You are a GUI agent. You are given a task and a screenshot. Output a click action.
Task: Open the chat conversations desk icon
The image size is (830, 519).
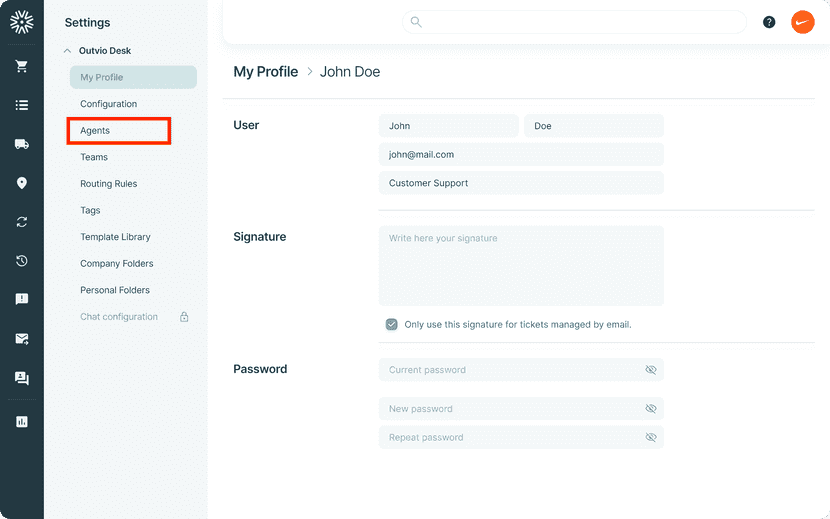point(22,378)
